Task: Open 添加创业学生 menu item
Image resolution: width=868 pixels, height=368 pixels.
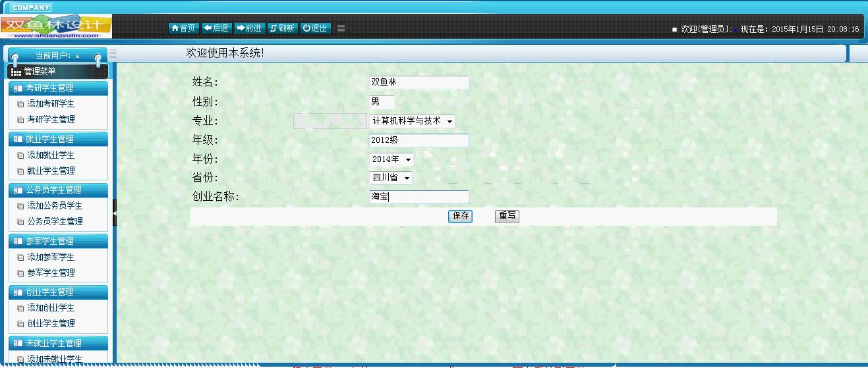Action: 51,308
